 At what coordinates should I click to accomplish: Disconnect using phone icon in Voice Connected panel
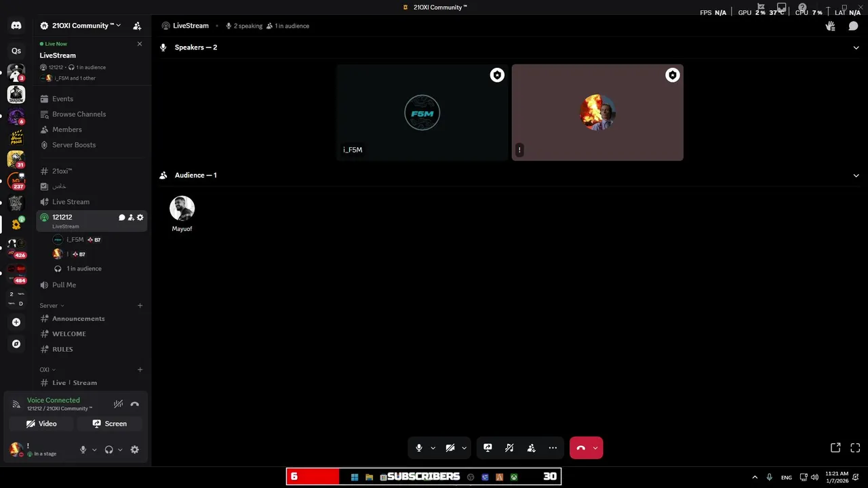tap(134, 404)
